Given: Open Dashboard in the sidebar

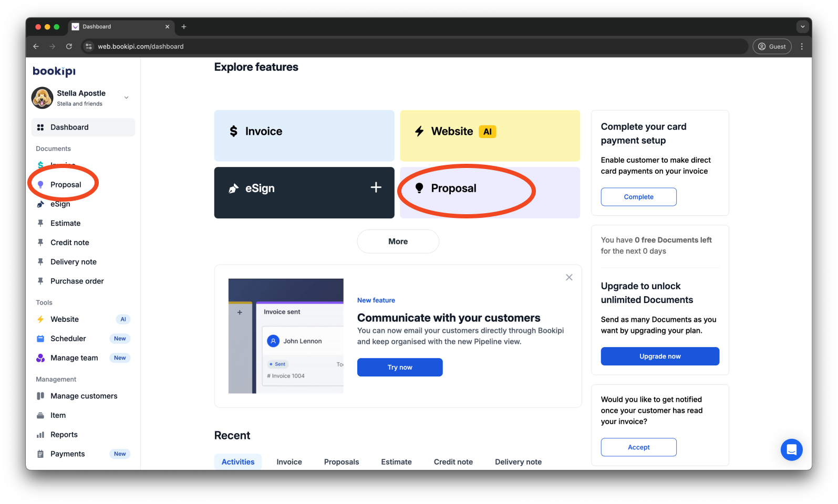Looking at the screenshot, I should coord(83,127).
